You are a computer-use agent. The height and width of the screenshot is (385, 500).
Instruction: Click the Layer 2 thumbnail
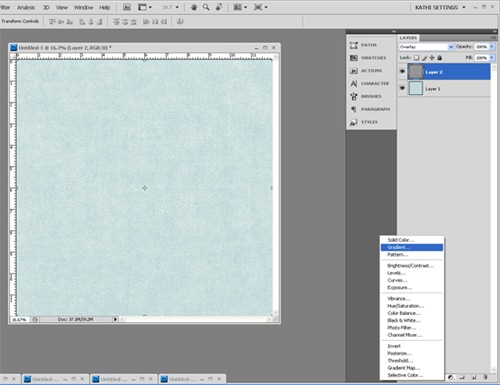click(x=415, y=72)
